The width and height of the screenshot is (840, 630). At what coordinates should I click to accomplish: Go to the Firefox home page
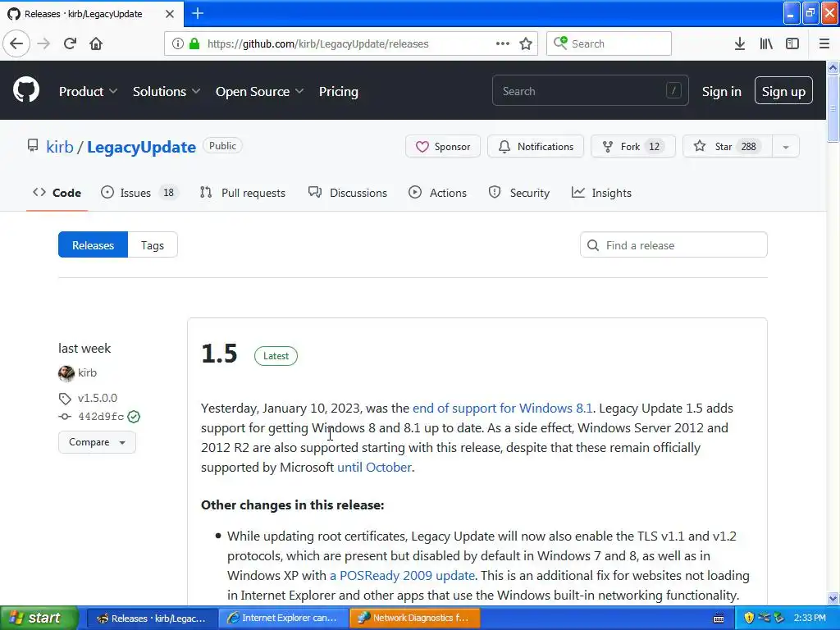[96, 43]
